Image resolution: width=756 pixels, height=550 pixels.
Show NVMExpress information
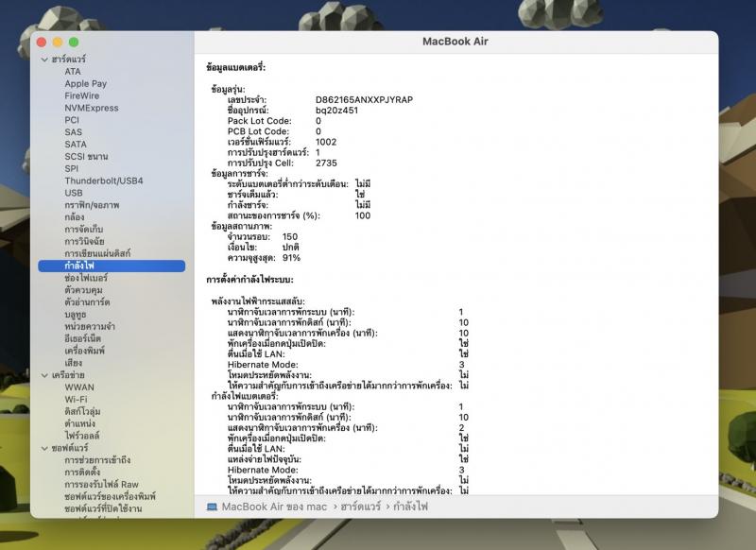point(92,108)
